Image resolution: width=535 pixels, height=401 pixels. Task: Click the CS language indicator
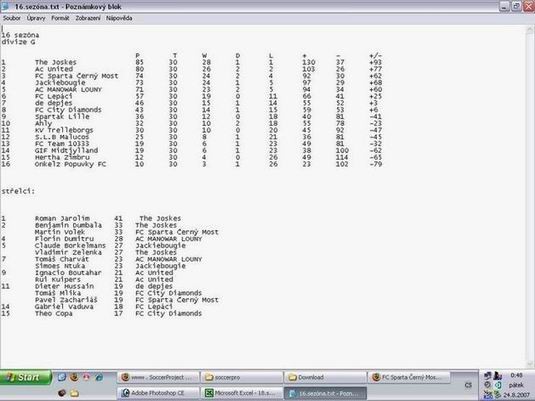click(x=468, y=385)
